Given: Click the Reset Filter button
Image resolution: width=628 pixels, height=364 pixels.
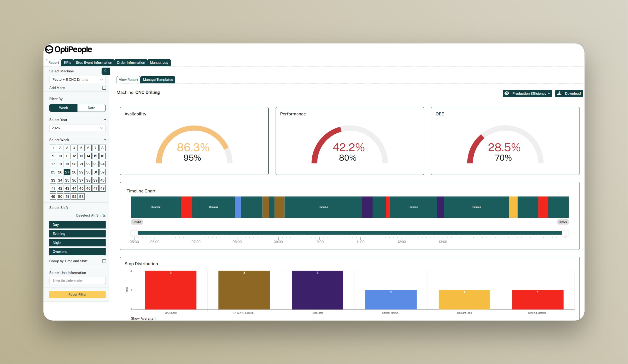Looking at the screenshot, I should (x=77, y=294).
